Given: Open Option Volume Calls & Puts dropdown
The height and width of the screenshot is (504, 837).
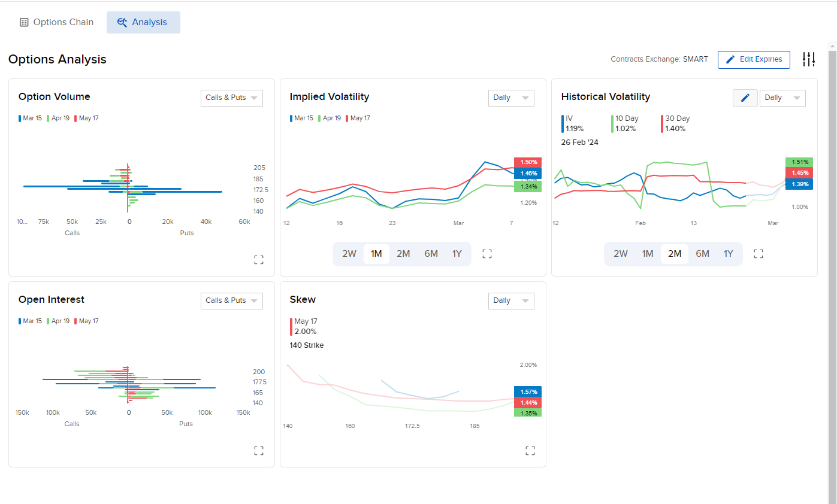Looking at the screenshot, I should 232,98.
